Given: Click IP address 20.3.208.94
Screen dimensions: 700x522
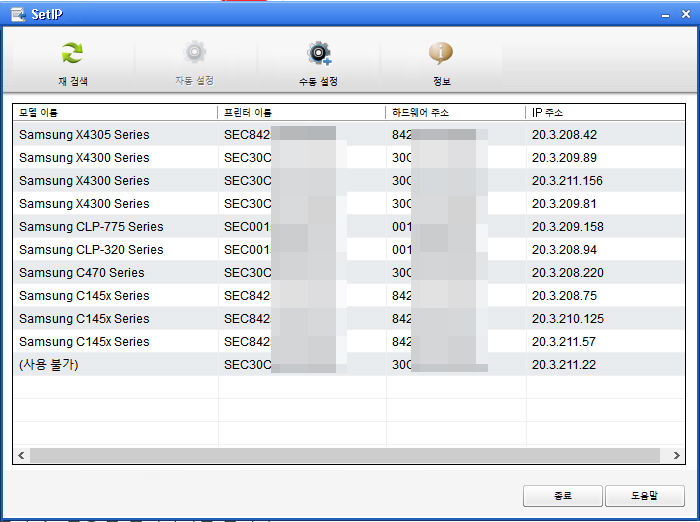Looking at the screenshot, I should pos(564,250).
